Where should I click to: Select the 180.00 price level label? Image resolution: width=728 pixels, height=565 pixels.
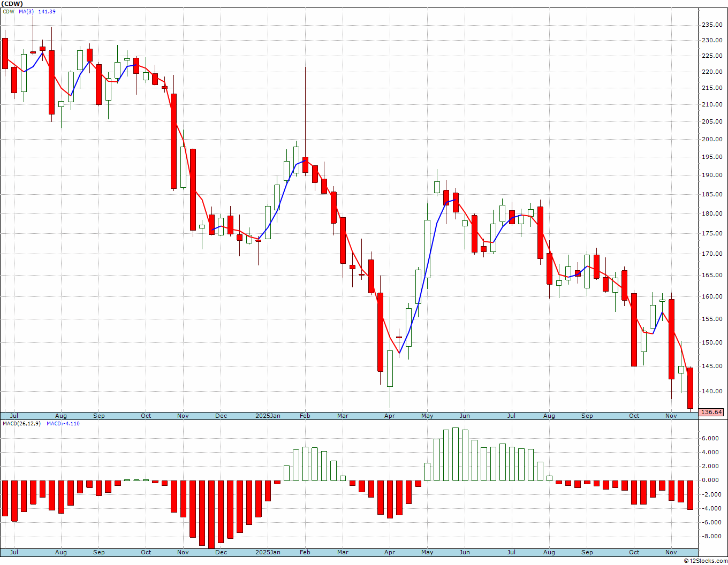712,213
